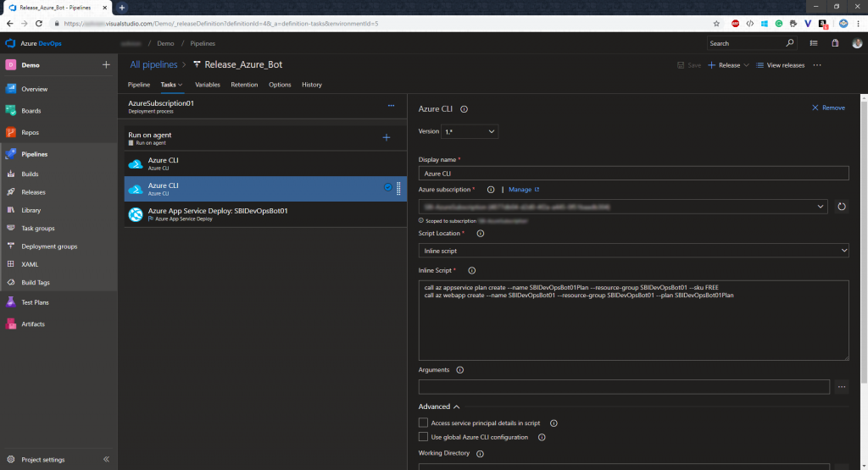Open the Overview section icon

(x=10, y=88)
